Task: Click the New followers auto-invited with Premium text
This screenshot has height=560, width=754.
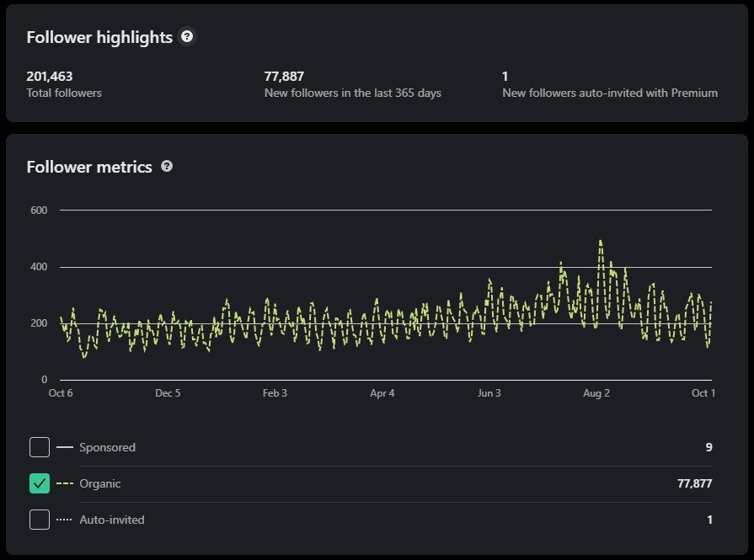Action: point(610,93)
